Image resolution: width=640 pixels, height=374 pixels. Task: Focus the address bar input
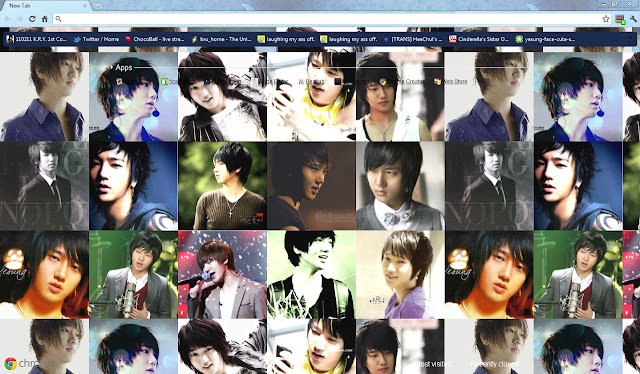331,19
